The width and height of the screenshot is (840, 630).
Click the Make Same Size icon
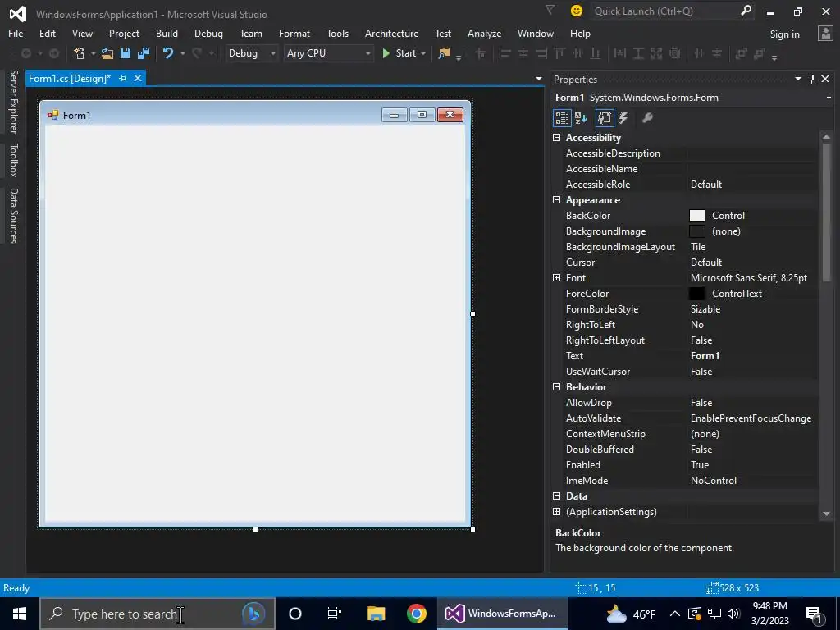point(656,53)
